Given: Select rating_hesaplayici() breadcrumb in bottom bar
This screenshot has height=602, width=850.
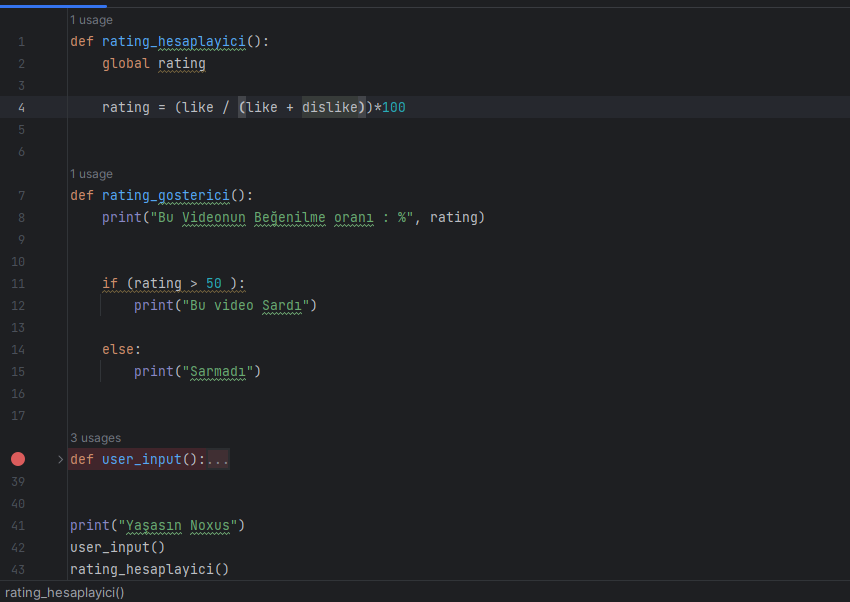Looking at the screenshot, I should pos(65,593).
